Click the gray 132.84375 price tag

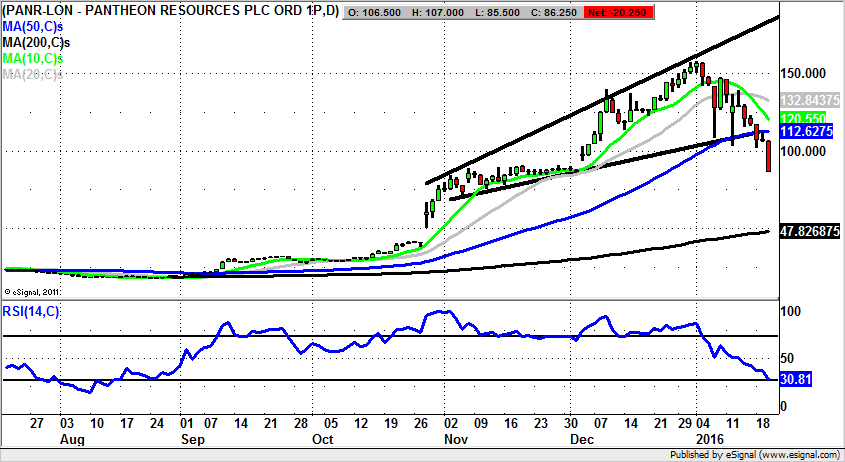[809, 101]
